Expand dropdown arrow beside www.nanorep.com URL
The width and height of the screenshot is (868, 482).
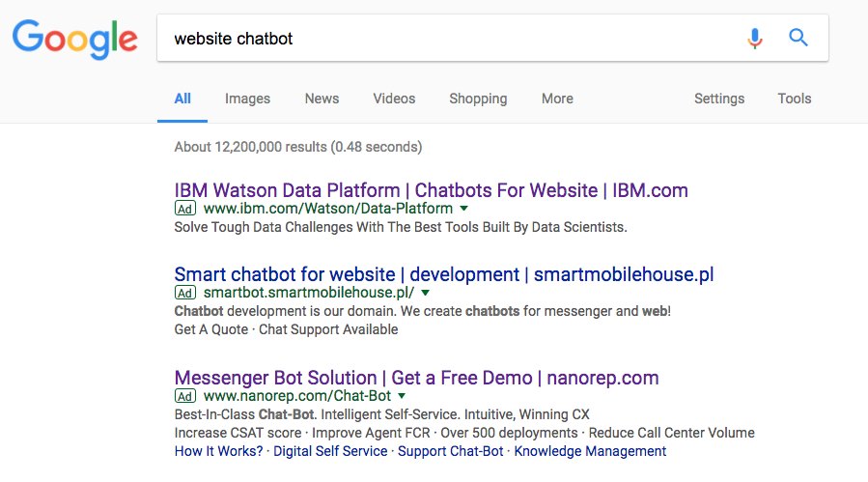coord(403,396)
